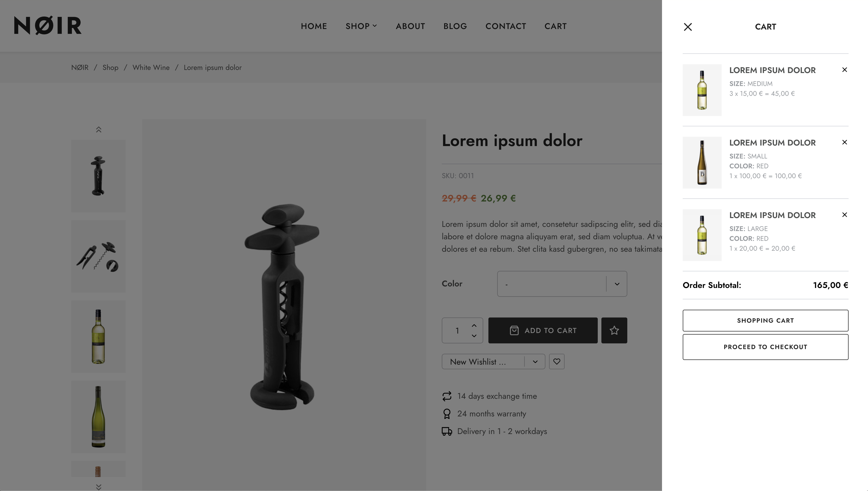
Task: Click the SHOPPING CART button
Action: [x=765, y=320]
